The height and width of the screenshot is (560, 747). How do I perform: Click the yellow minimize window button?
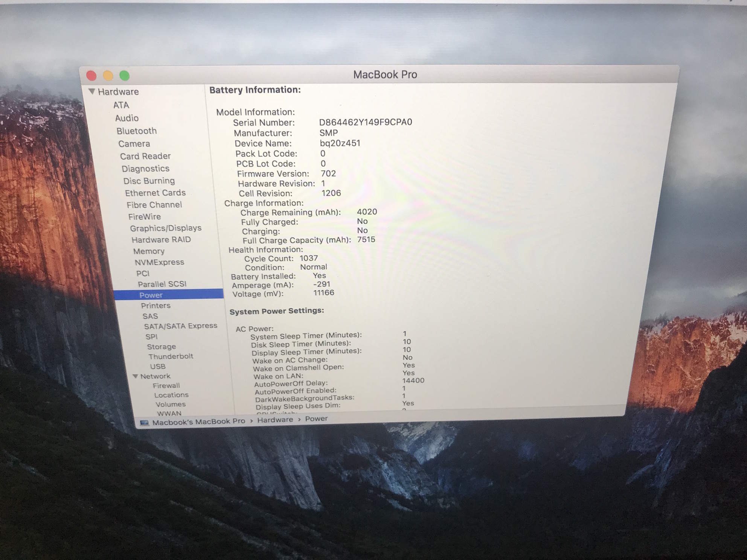[108, 76]
